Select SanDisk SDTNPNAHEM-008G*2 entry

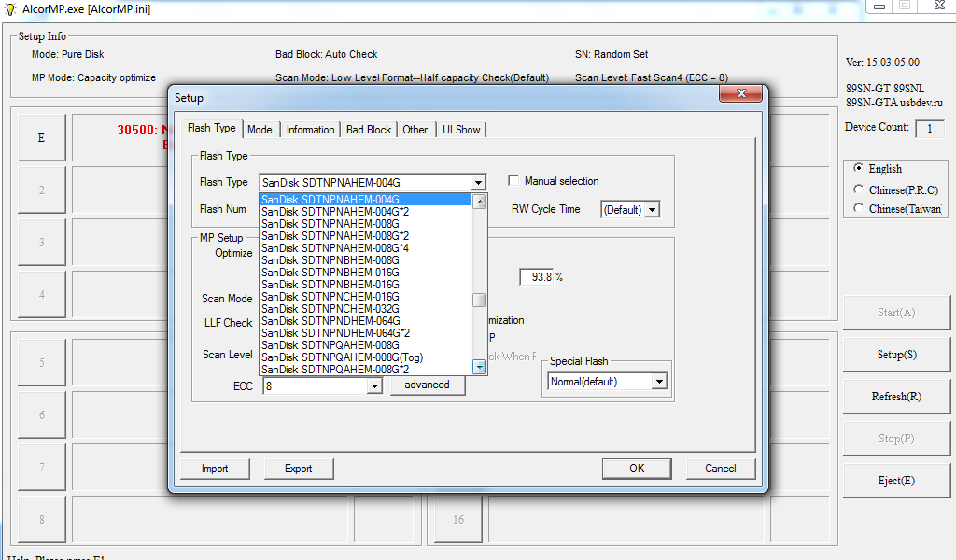pos(366,236)
